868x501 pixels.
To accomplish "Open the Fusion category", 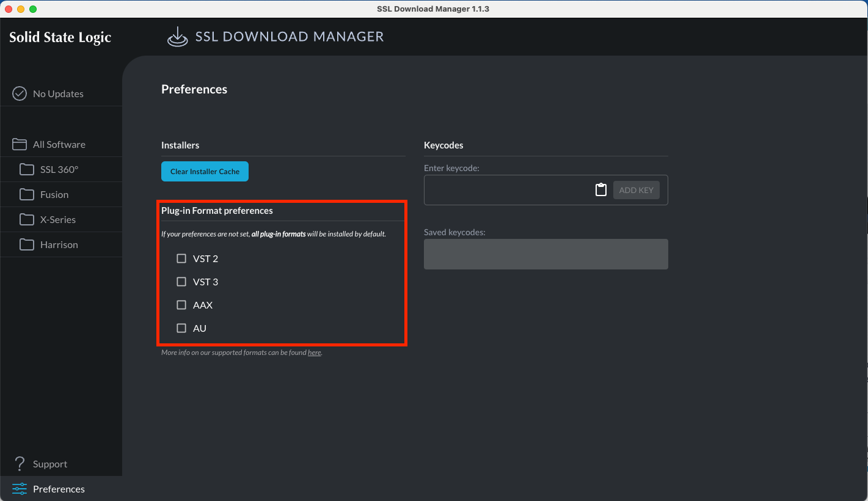I will point(61,194).
